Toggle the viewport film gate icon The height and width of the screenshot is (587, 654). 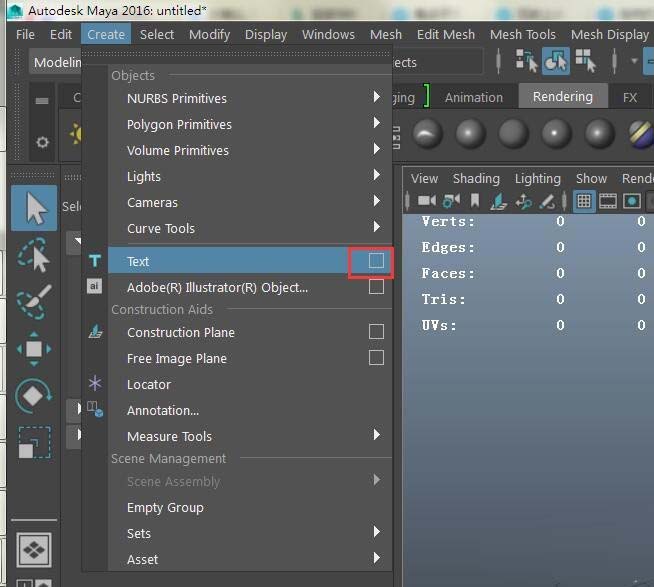pyautogui.click(x=608, y=201)
